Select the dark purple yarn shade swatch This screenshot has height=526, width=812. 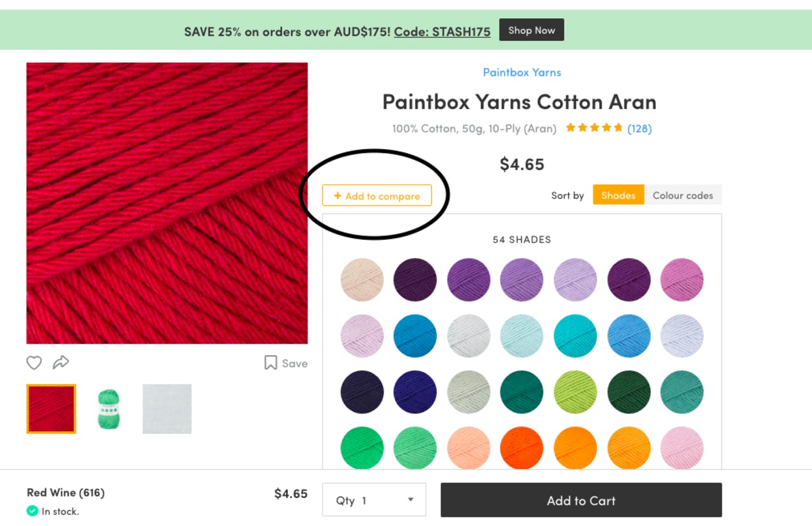point(415,280)
